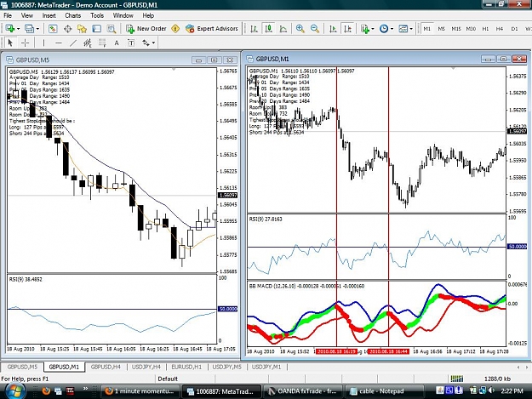
Task: Switch to the EURUSD,H1 chart tab
Action: (x=186, y=367)
